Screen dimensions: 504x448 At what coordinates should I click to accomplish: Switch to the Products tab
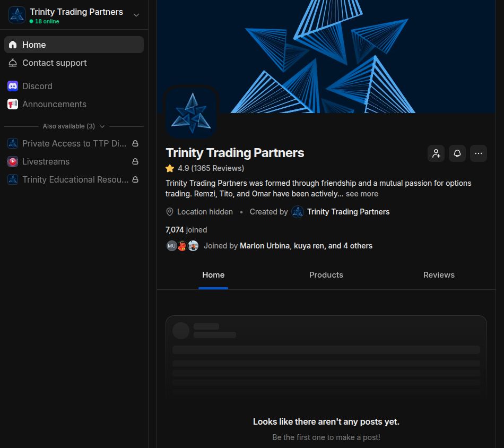pos(326,275)
